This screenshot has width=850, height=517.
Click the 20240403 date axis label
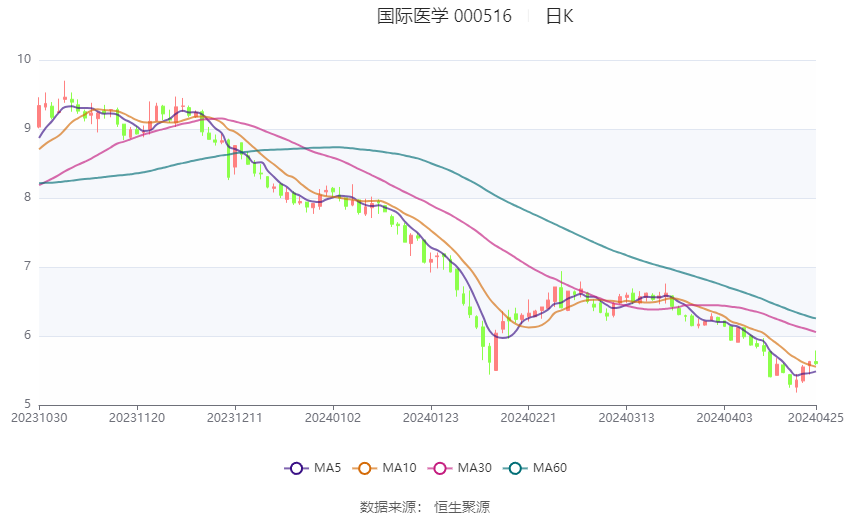coord(724,418)
